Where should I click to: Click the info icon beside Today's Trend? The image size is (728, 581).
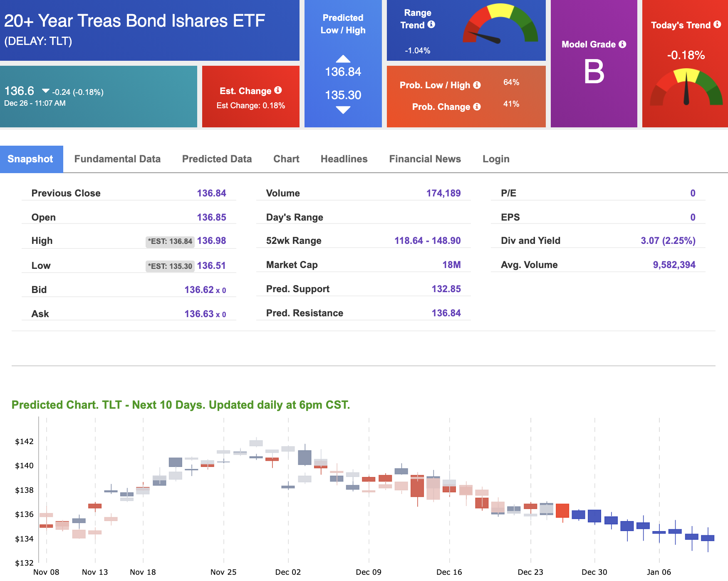click(717, 24)
